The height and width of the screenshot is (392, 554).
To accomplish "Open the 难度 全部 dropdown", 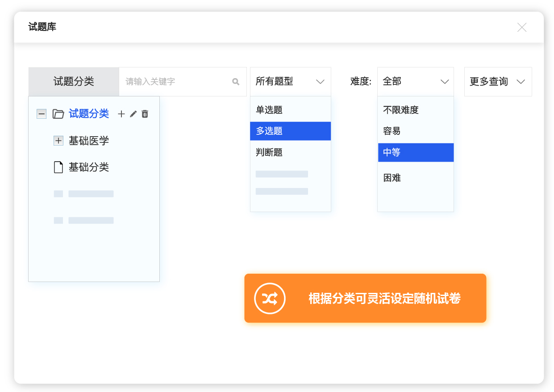I will (x=415, y=82).
